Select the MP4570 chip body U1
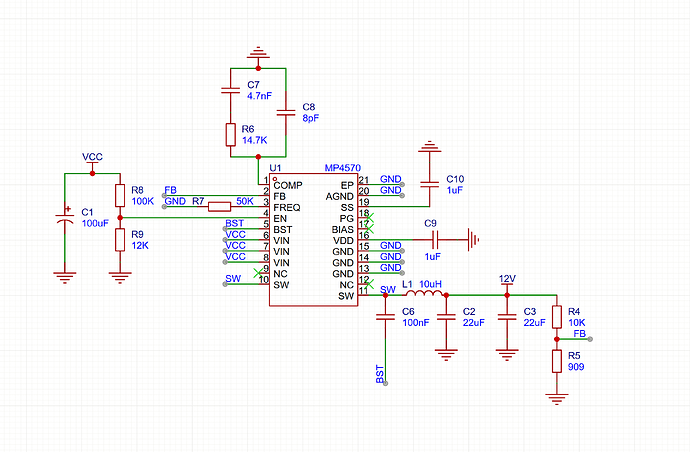Screen dimensions: 690x452 pos(313,240)
